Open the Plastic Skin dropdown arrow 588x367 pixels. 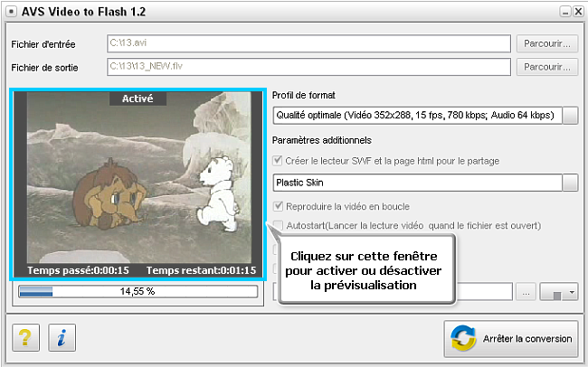(570, 183)
